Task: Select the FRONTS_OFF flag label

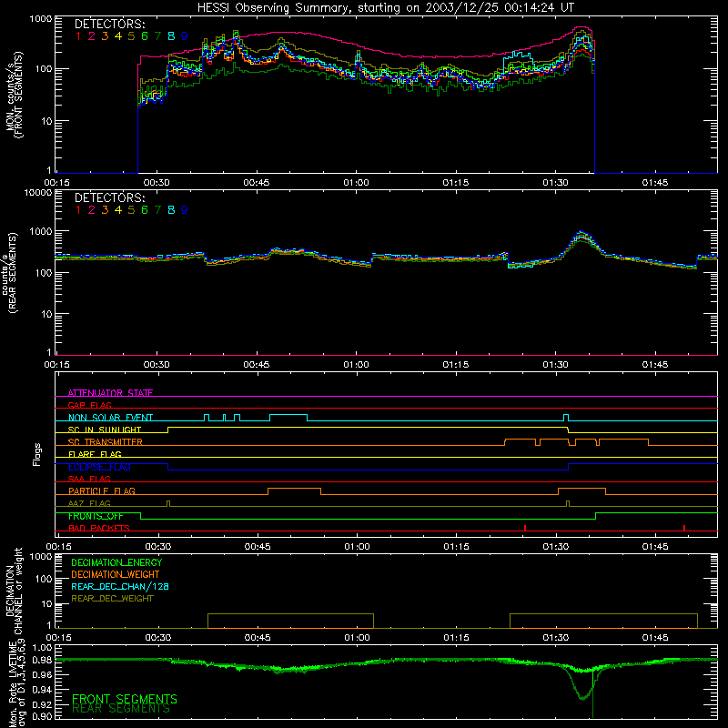Action: pos(96,516)
